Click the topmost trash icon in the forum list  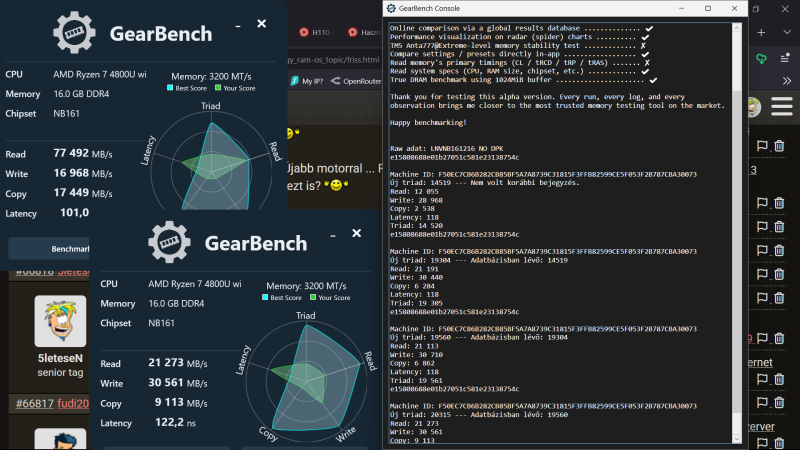(x=779, y=146)
